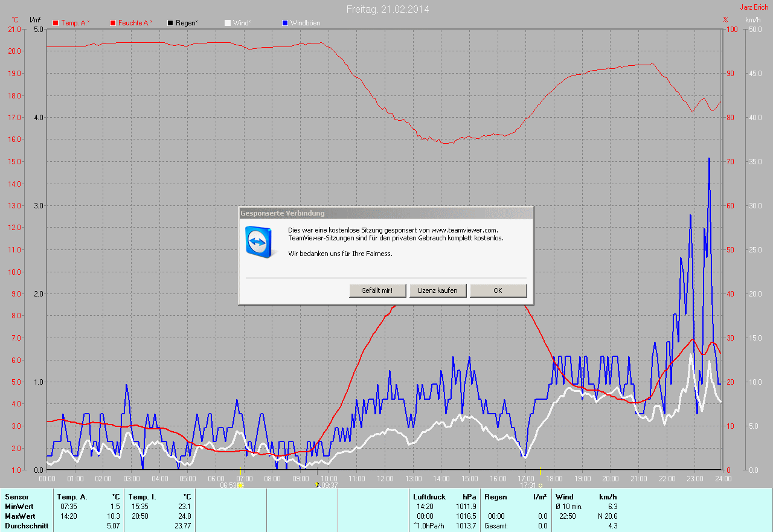Click the 'Luftdruck' column header
Screen dimensions: 773x532
pyautogui.click(x=429, y=497)
